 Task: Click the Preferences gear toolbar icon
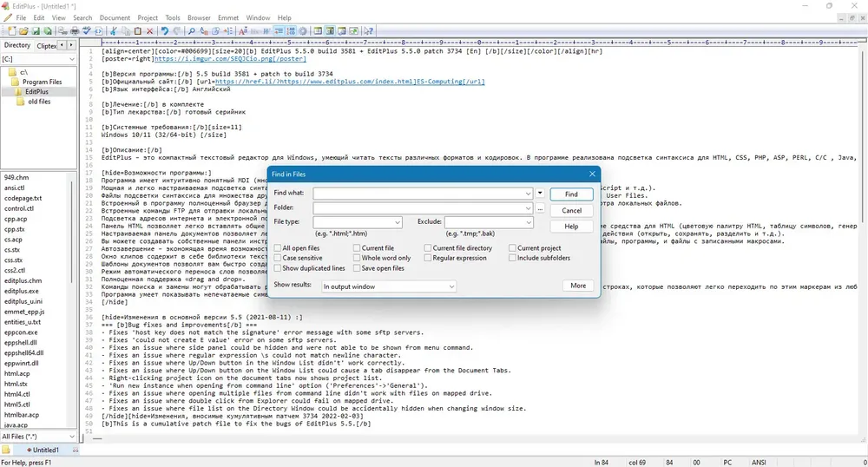[303, 31]
